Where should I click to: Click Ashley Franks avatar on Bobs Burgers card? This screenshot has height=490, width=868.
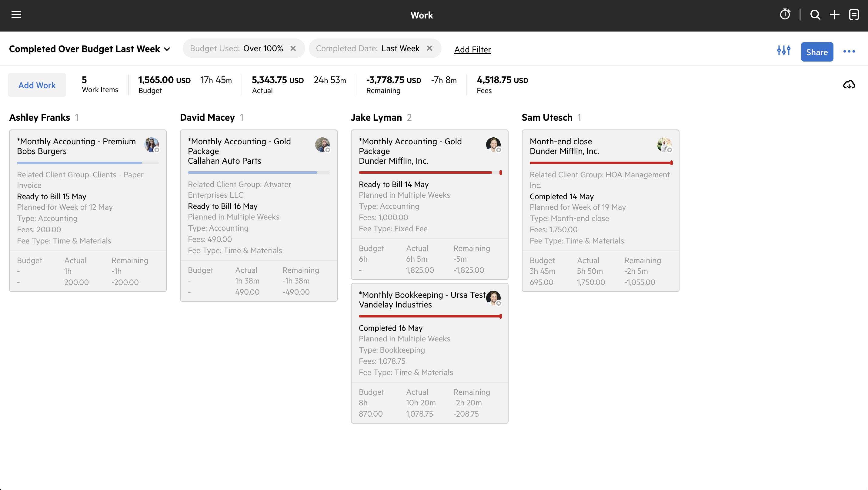pyautogui.click(x=151, y=145)
